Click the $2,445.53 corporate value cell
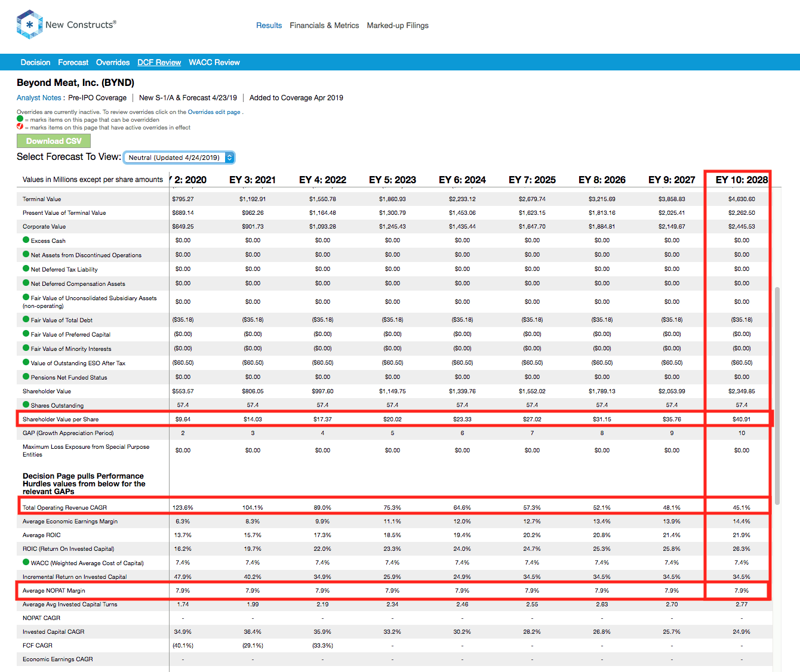 (x=741, y=226)
